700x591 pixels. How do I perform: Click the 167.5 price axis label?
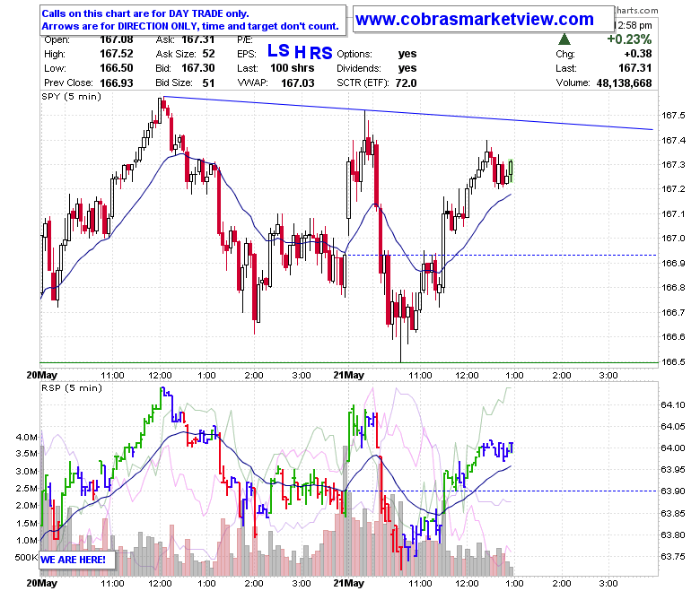673,116
